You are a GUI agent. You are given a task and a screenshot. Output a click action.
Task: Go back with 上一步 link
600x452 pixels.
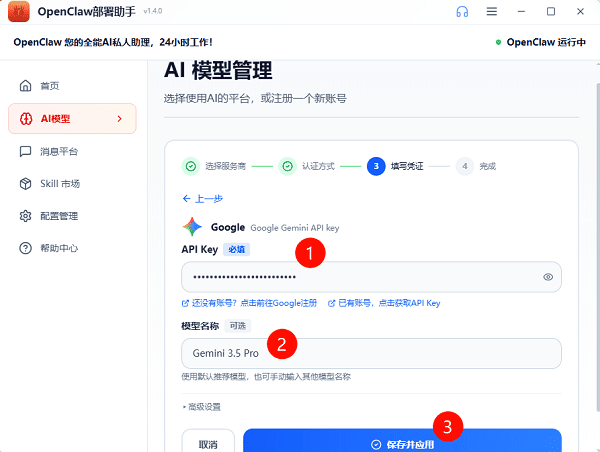point(203,199)
